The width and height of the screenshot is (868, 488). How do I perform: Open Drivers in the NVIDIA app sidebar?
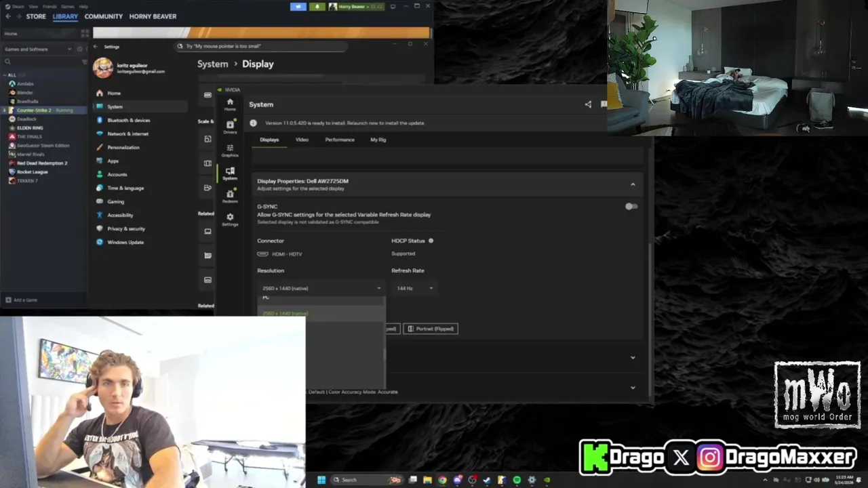[x=230, y=127]
